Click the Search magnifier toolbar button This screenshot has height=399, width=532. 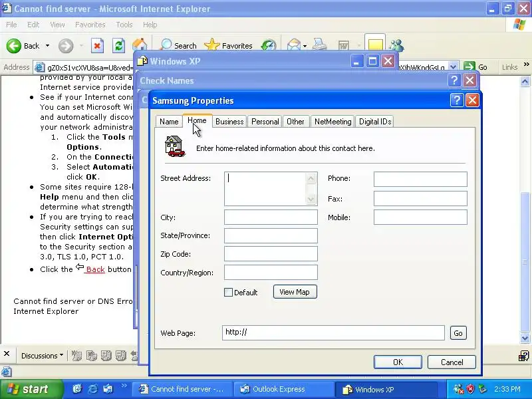click(x=178, y=45)
